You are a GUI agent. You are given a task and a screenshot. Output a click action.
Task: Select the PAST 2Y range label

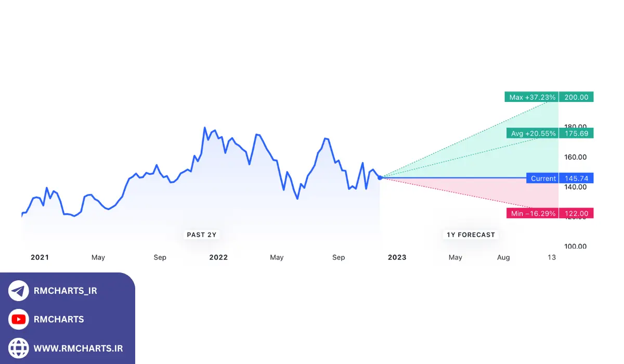point(201,235)
